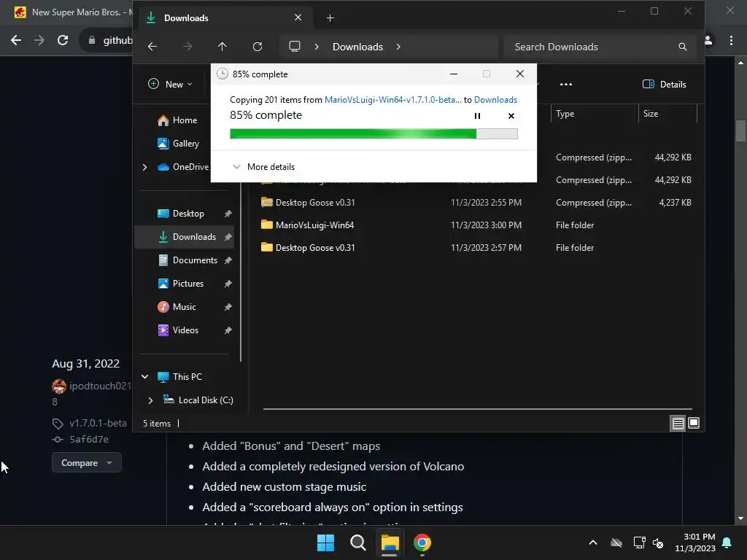The image size is (747, 560).
Task: Open Home in the navigation pane
Action: [177, 120]
